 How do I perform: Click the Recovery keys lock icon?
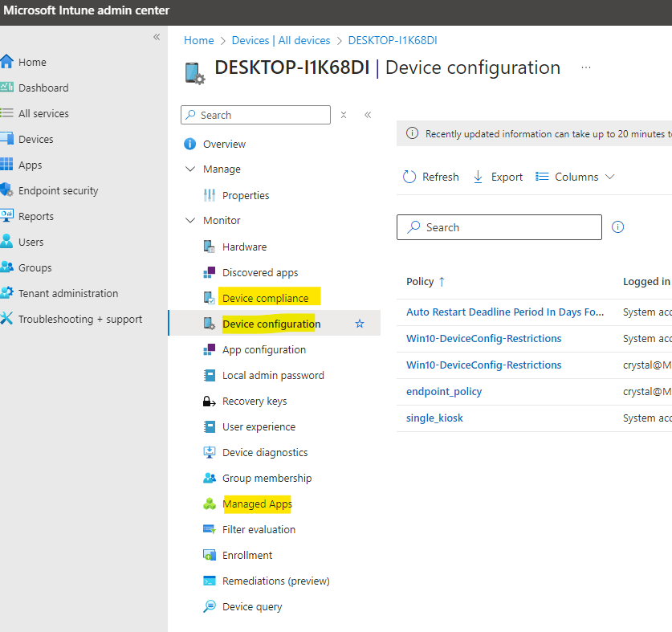209,402
